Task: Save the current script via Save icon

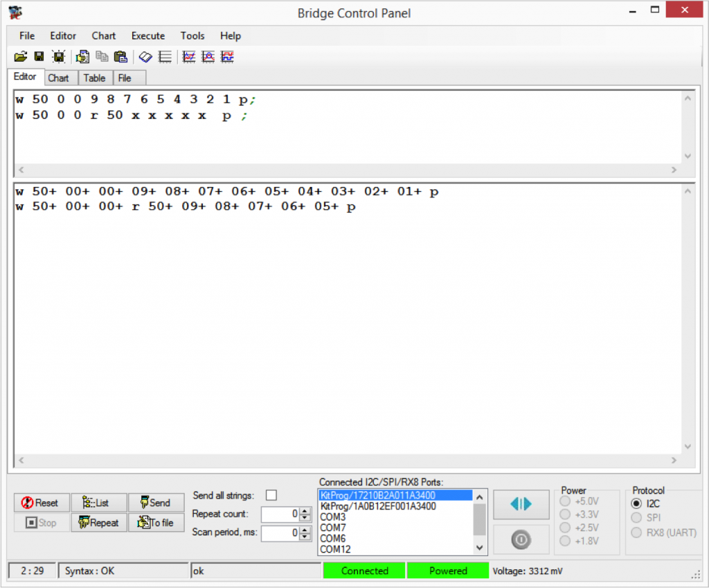Action: click(37, 56)
